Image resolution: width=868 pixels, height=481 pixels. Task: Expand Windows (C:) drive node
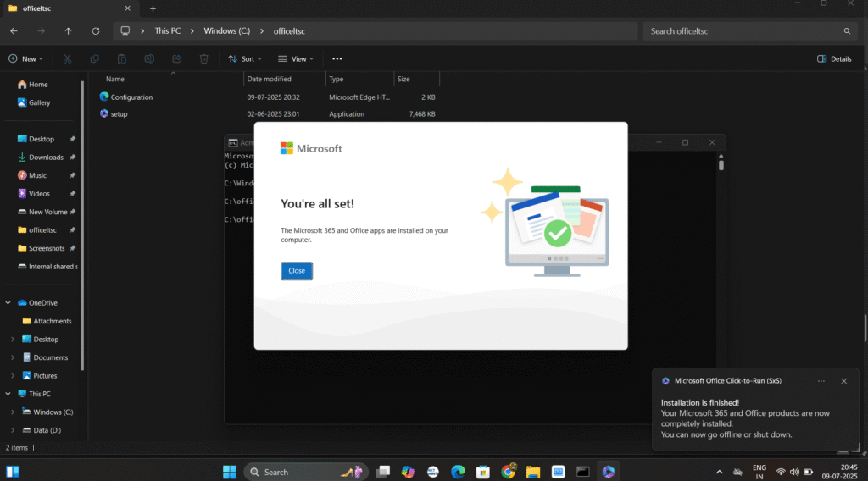[x=13, y=412]
